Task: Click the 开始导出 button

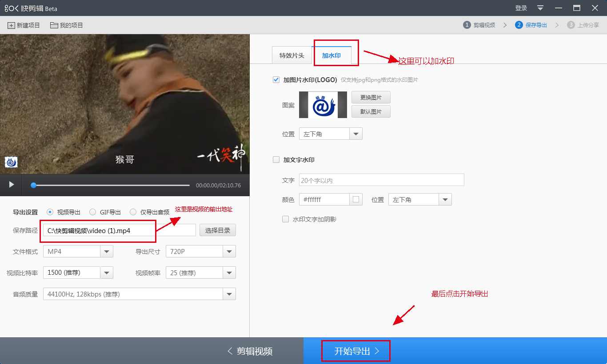Action: 356,351
